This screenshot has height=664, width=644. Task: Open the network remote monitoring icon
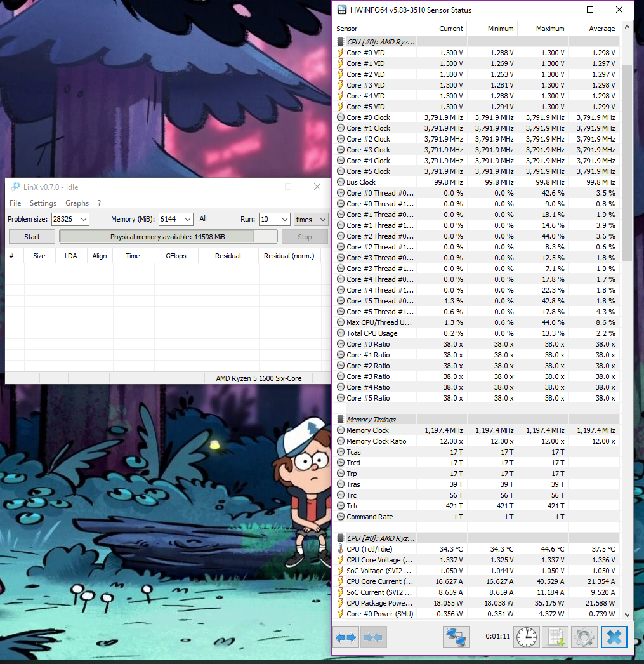point(456,637)
